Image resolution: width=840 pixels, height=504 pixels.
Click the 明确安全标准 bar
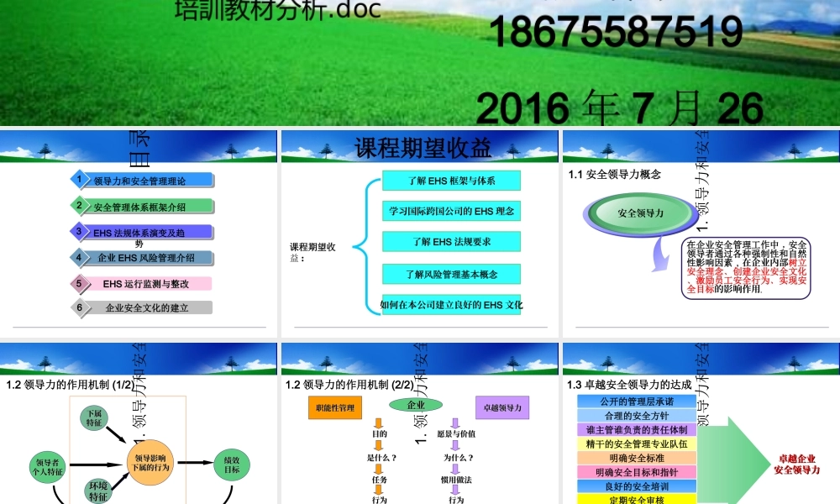coord(637,458)
